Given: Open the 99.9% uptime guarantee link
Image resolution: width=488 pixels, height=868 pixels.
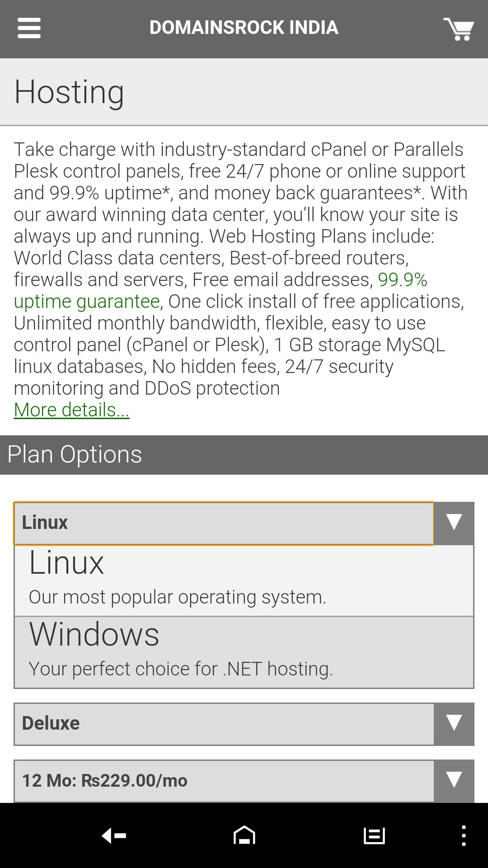Looking at the screenshot, I should click(x=86, y=301).
